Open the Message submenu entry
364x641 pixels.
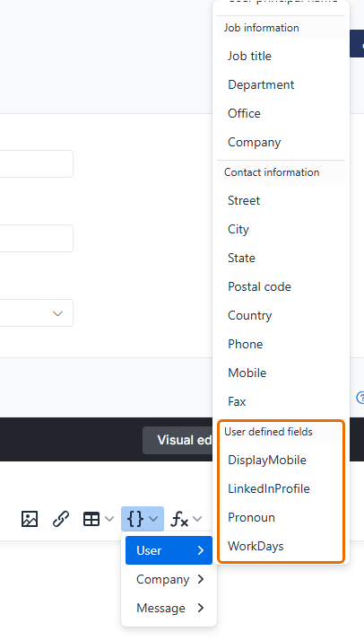tap(169, 608)
